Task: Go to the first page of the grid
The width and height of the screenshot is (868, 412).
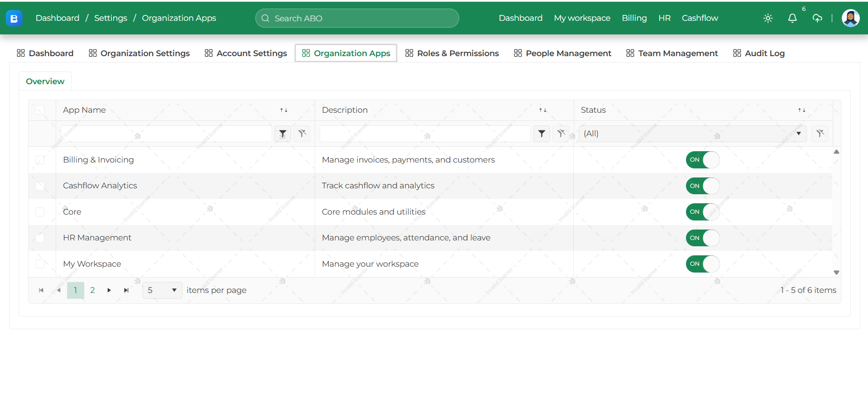Action: (41, 290)
